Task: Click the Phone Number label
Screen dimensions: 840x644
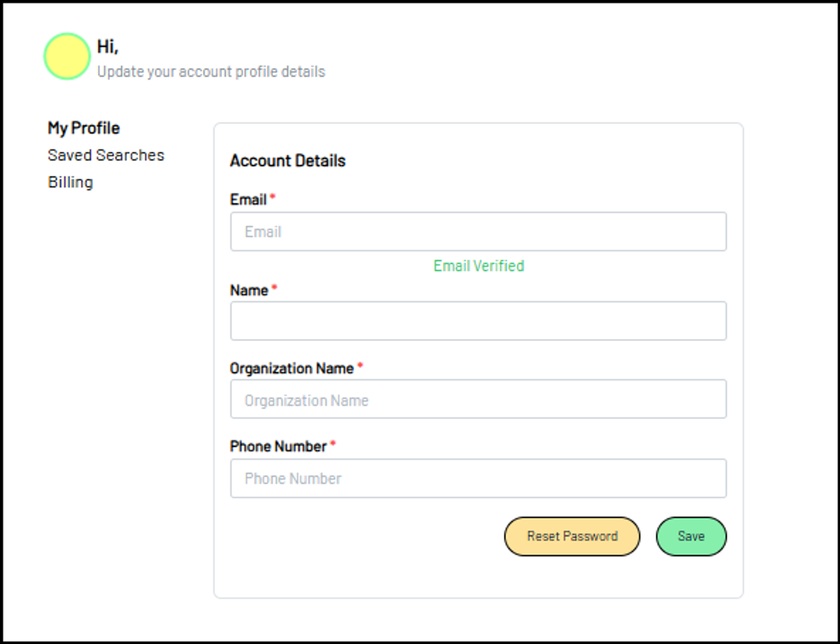Action: (x=278, y=446)
